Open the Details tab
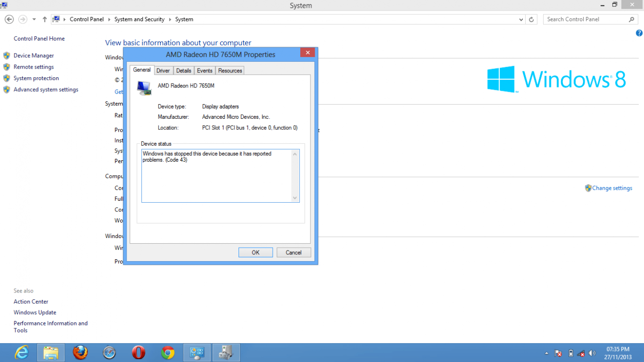The width and height of the screenshot is (644, 362). click(x=183, y=70)
